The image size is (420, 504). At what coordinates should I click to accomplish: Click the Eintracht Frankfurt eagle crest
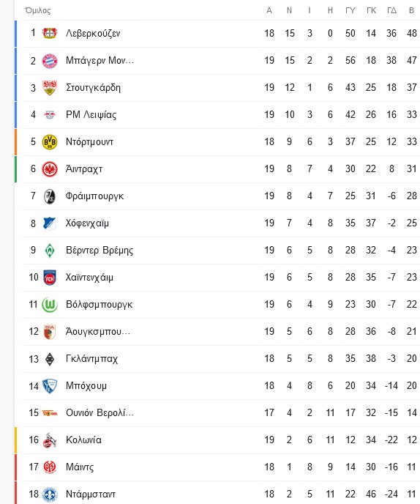click(50, 169)
